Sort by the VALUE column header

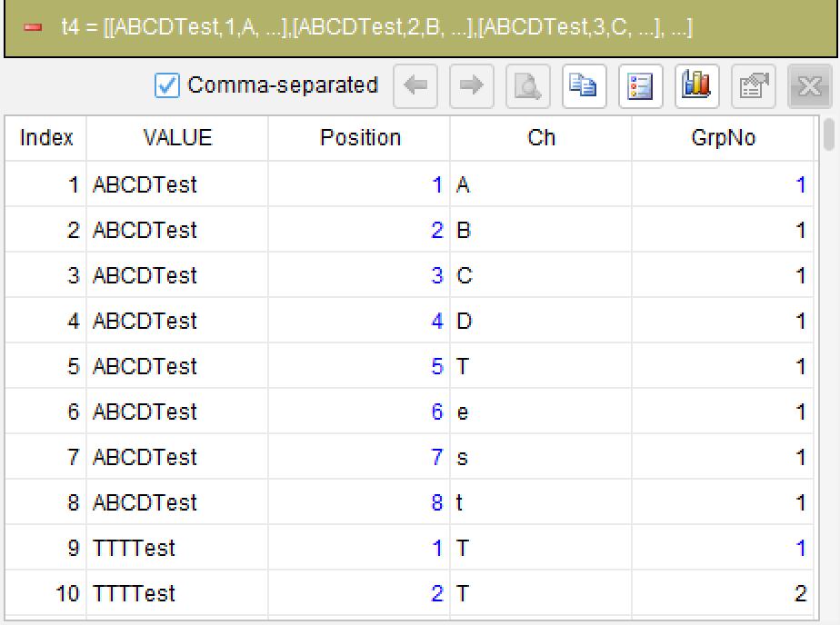click(x=177, y=138)
